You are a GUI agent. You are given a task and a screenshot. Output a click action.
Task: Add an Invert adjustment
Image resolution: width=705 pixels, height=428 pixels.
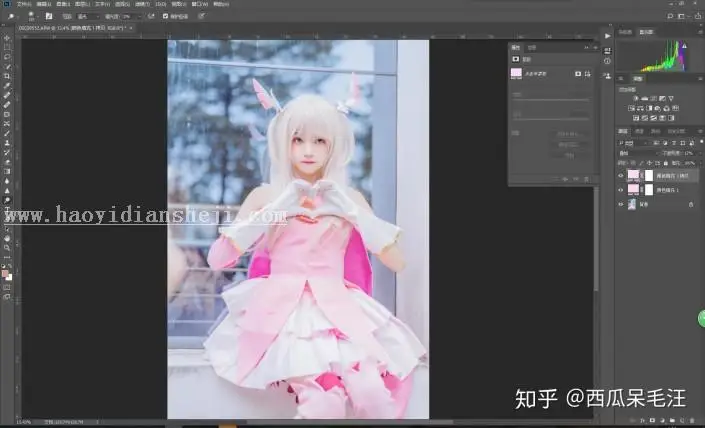(x=636, y=118)
